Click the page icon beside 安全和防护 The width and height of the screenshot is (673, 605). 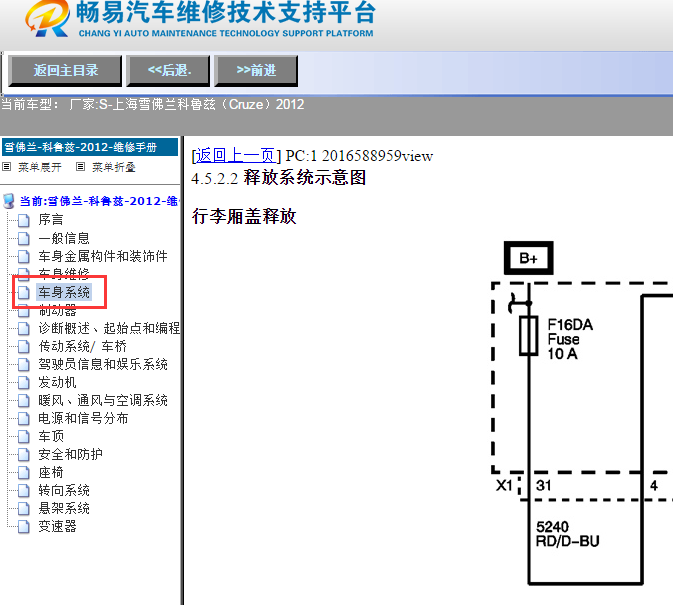24,454
